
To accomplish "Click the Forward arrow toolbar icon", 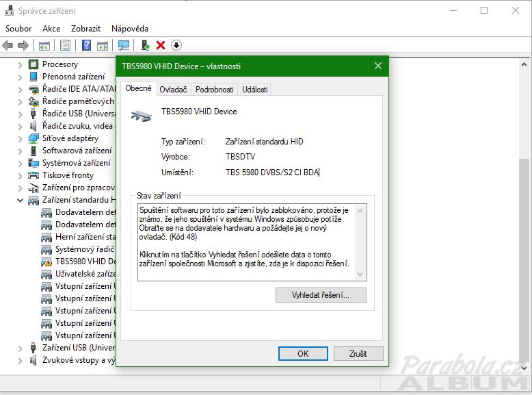I will click(23, 45).
